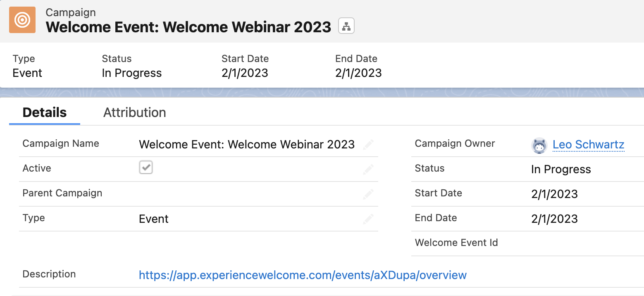Edit Campaign Name with pencil icon
644x296 pixels.
pos(368,144)
